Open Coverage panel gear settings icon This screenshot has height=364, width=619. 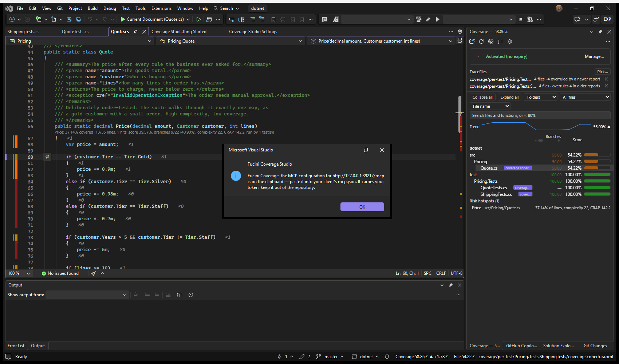tap(510, 41)
